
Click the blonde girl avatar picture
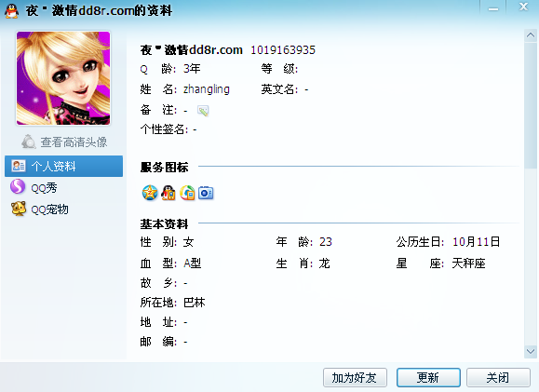click(63, 78)
